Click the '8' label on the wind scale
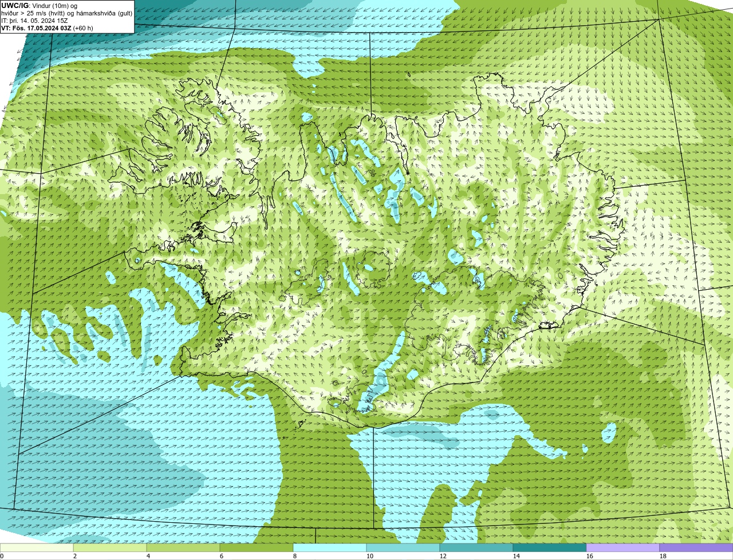Image resolution: width=733 pixels, height=560 pixels. click(x=295, y=556)
